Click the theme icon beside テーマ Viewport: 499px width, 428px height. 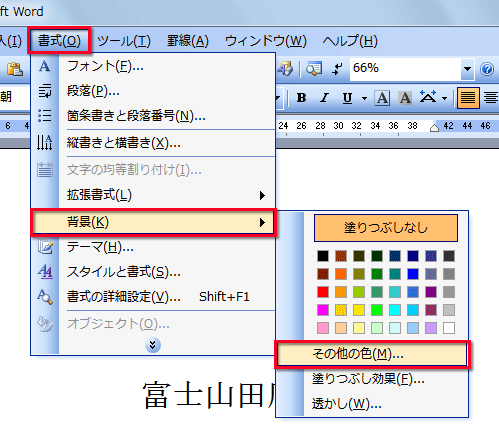click(x=45, y=247)
